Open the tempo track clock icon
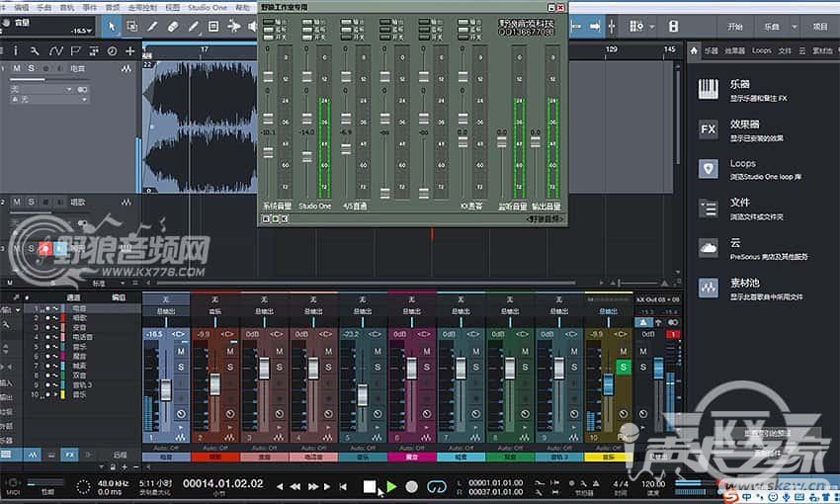840x504 pixels. click(112, 50)
